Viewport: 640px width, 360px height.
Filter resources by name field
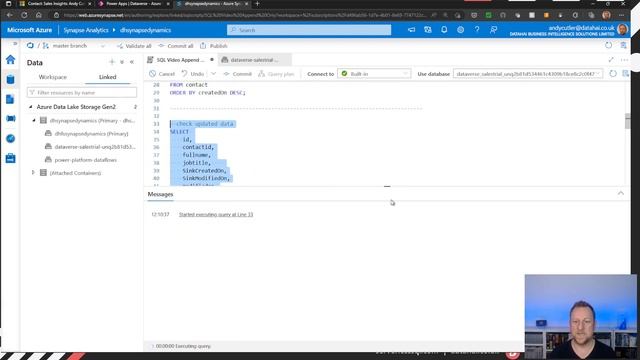[x=82, y=93]
